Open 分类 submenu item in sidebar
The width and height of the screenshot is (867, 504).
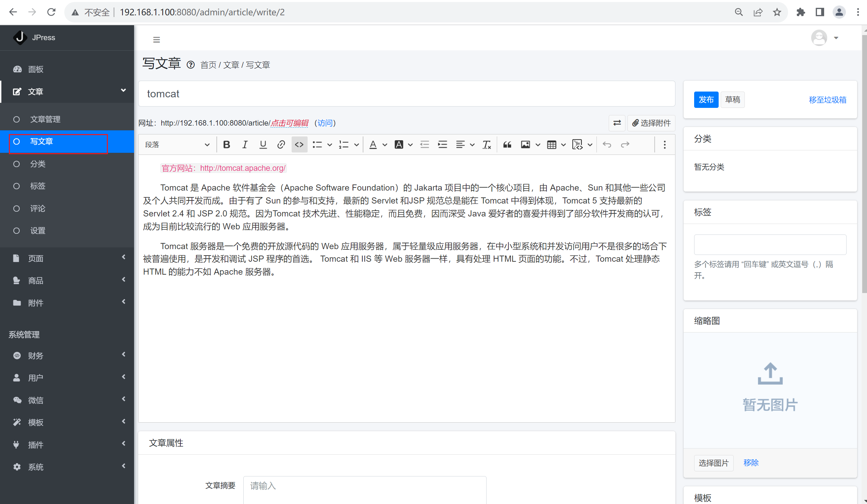point(67,164)
